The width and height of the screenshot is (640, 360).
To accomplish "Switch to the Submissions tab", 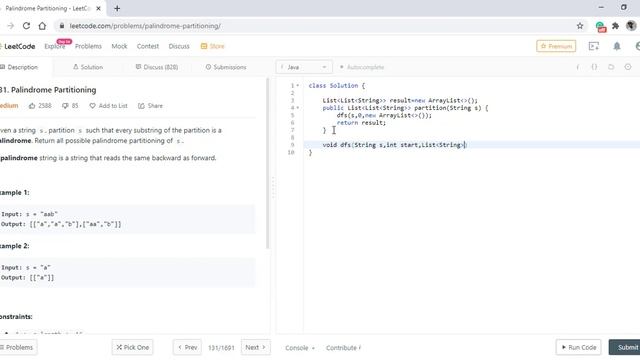I will click(226, 67).
